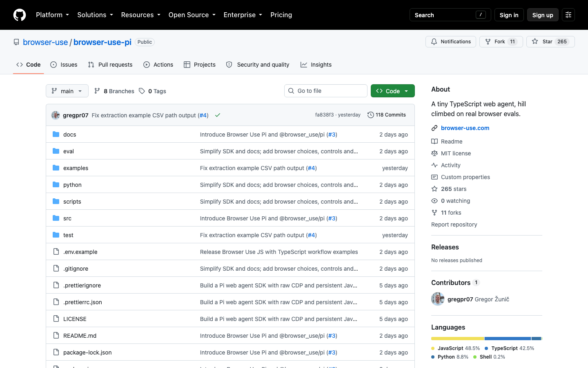Click the LICENSE file icon
588x368 pixels.
pyautogui.click(x=56, y=319)
